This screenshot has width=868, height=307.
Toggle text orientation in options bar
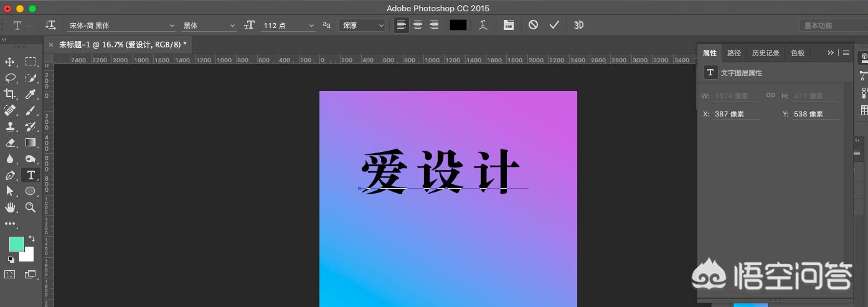point(50,25)
